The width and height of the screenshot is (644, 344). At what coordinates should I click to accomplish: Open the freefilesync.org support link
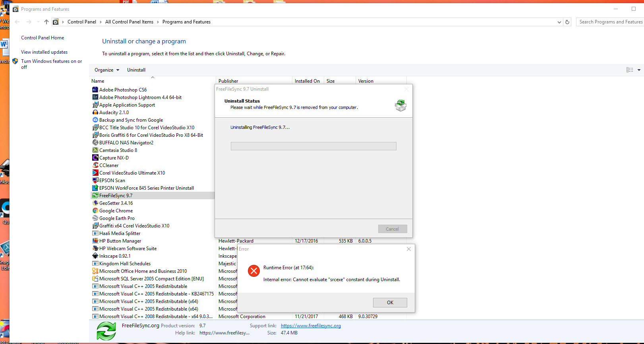coord(311,326)
